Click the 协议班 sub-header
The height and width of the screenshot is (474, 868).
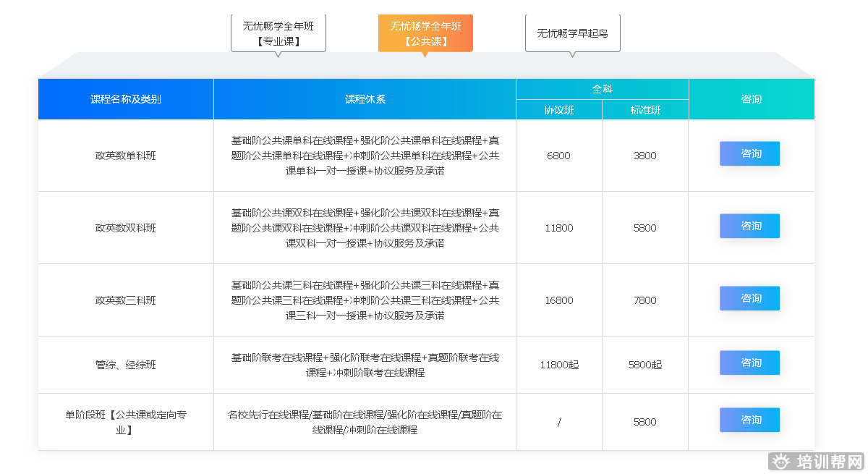[x=559, y=110]
